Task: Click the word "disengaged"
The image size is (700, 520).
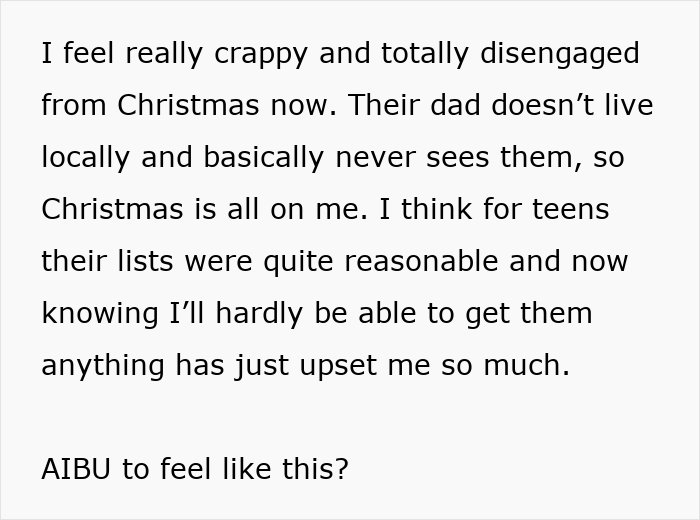Action: tap(562, 54)
